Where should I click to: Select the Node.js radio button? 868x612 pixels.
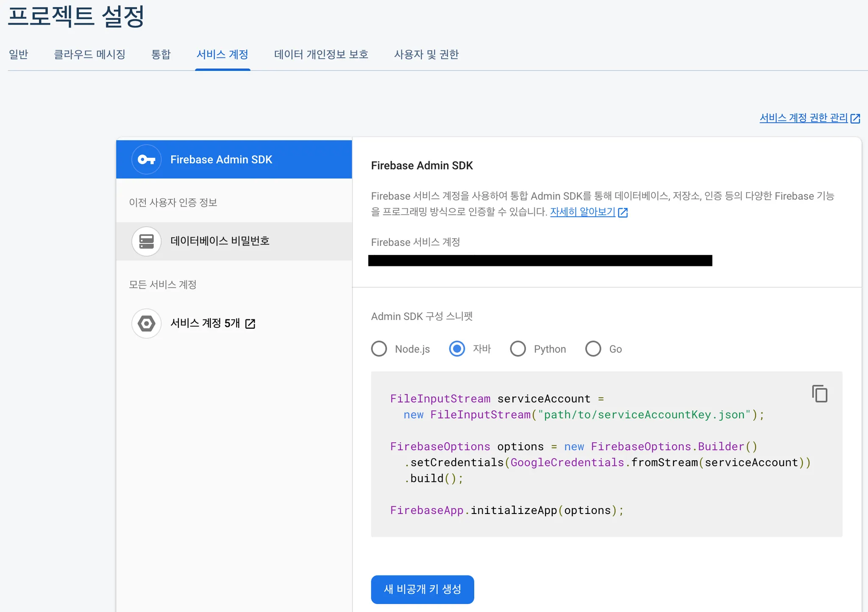pyautogui.click(x=379, y=349)
